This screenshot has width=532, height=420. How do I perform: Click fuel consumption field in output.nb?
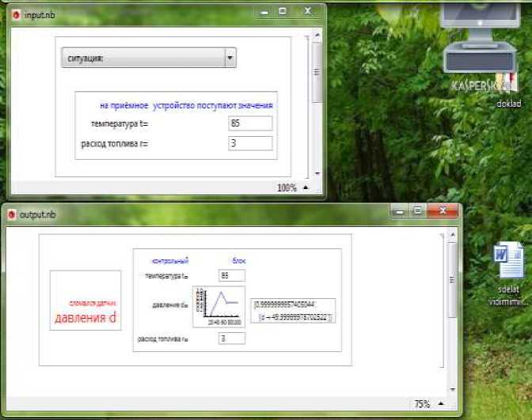[232, 339]
